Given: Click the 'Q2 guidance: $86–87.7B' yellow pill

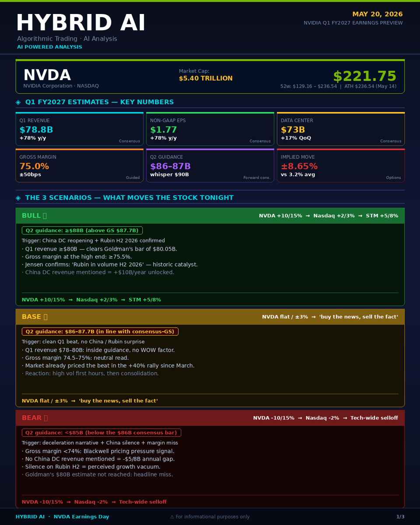Looking at the screenshot, I should [100, 332].
